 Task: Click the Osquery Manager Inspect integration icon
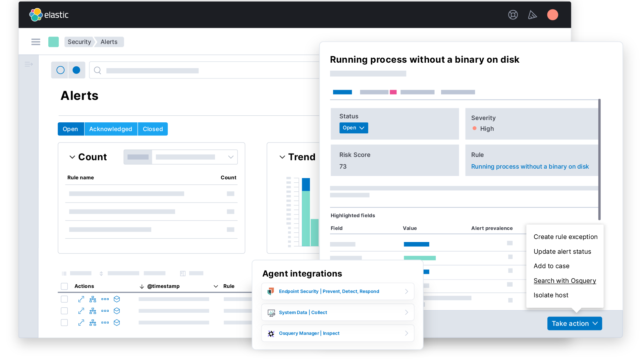(271, 334)
